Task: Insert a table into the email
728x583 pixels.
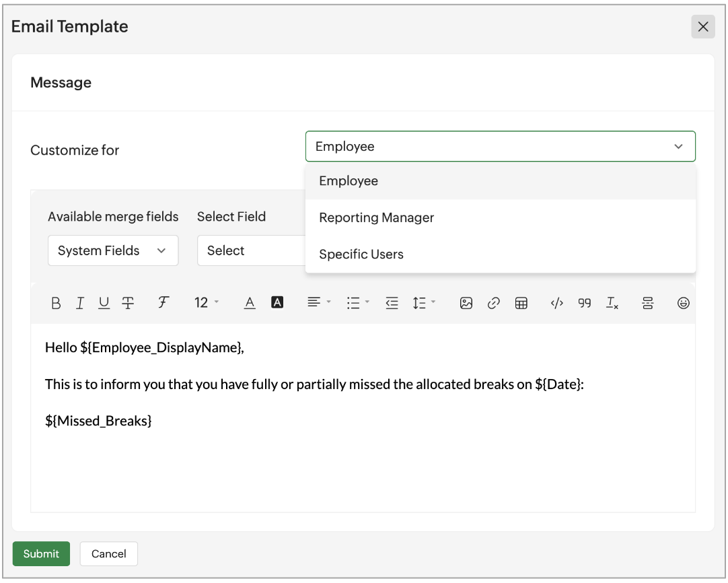Action: pyautogui.click(x=521, y=304)
